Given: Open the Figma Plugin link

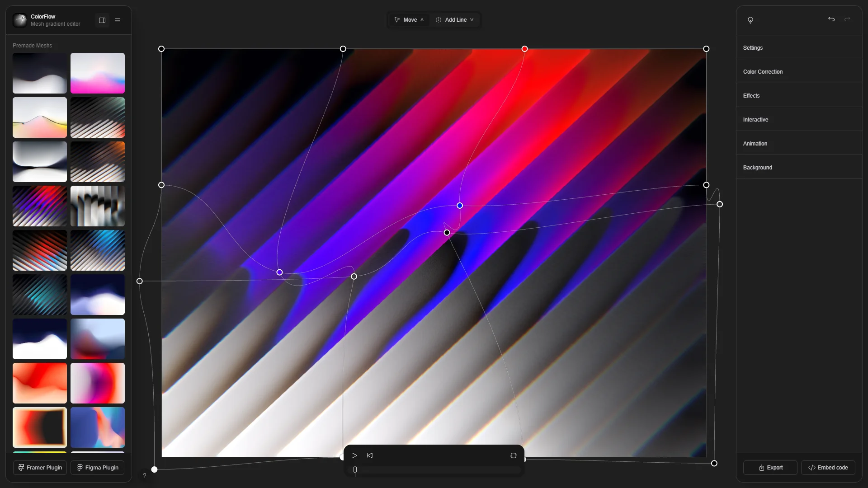Looking at the screenshot, I should point(98,468).
